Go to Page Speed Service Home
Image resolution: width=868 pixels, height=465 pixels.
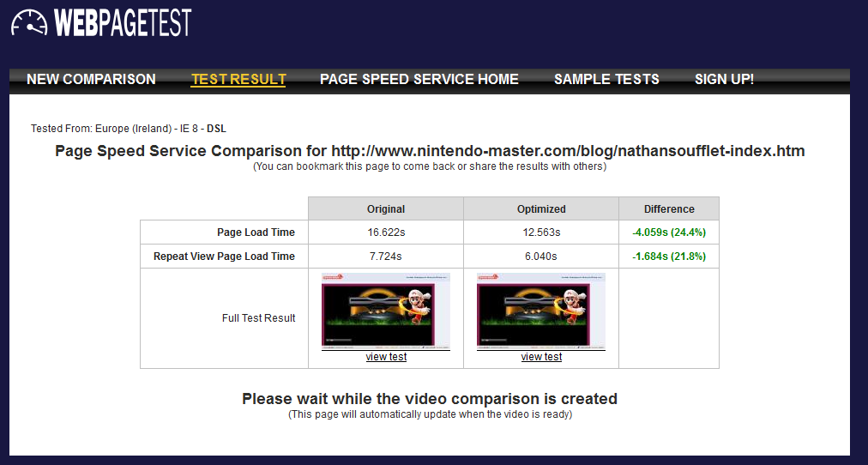(x=419, y=79)
